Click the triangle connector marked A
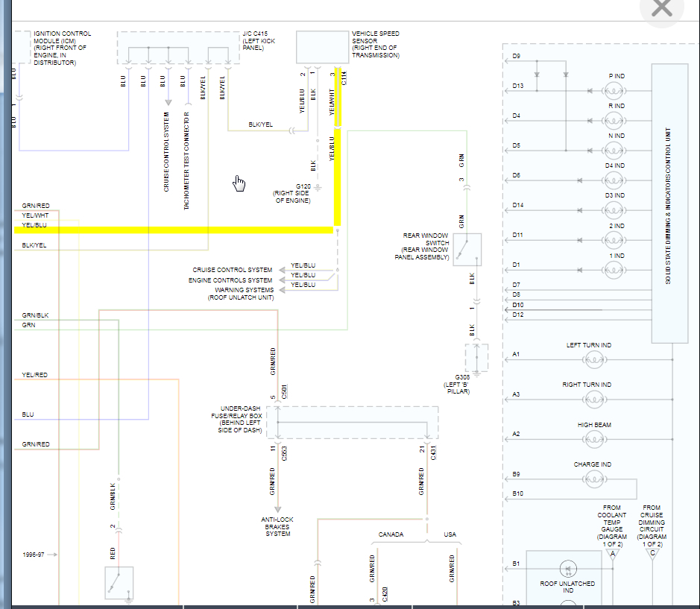 (613, 555)
